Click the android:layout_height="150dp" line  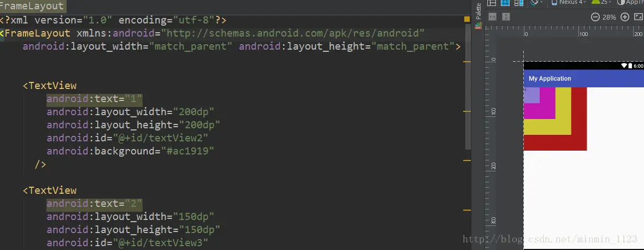point(133,230)
